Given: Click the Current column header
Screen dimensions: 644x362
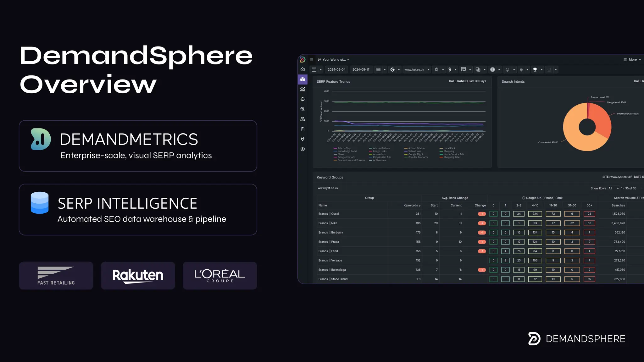Looking at the screenshot, I should tap(456, 206).
